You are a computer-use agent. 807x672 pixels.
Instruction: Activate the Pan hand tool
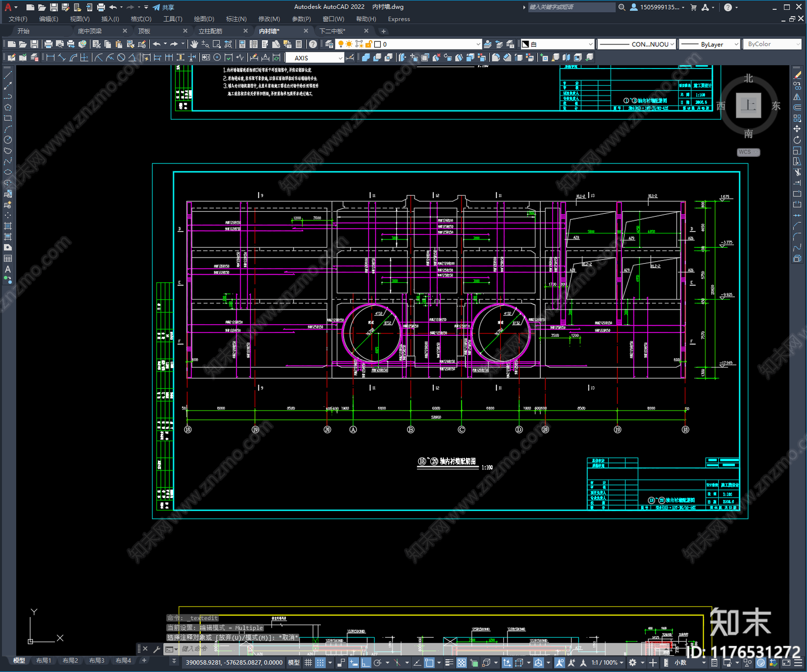194,44
